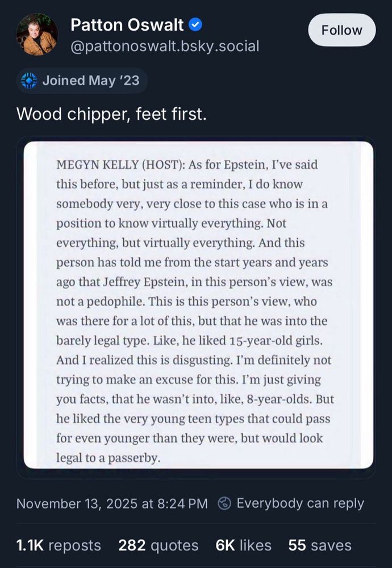Click the globe icon beside reply settings
This screenshot has height=568, width=392.
click(x=225, y=503)
